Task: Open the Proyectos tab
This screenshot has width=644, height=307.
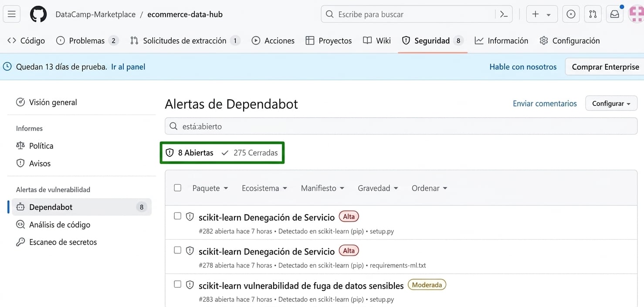Action: [x=329, y=41]
